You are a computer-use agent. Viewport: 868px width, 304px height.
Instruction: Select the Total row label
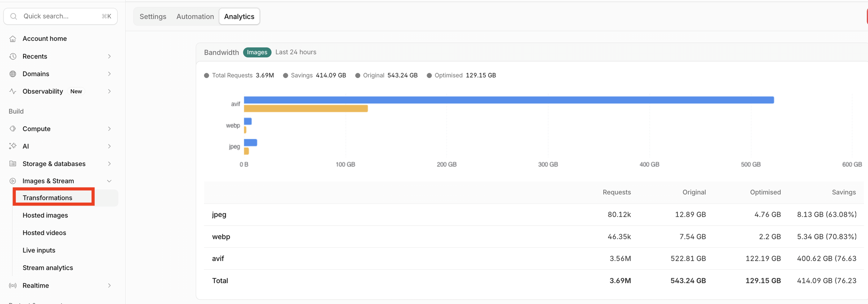pos(220,281)
